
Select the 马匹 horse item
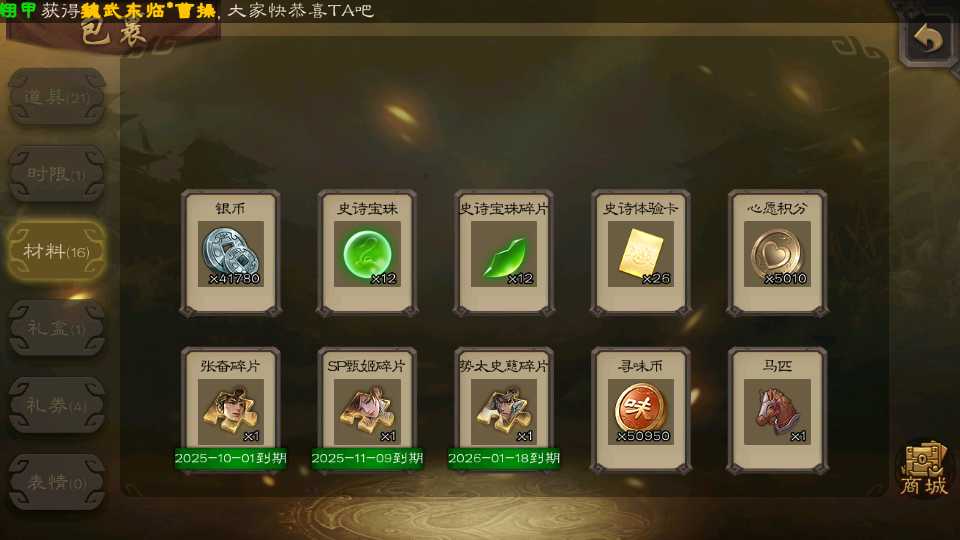(778, 410)
